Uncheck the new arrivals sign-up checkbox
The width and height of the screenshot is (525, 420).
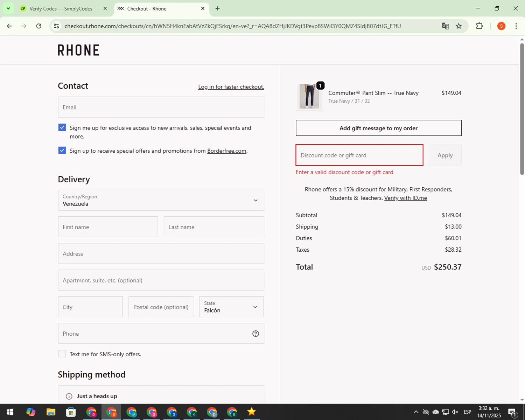[x=62, y=127]
